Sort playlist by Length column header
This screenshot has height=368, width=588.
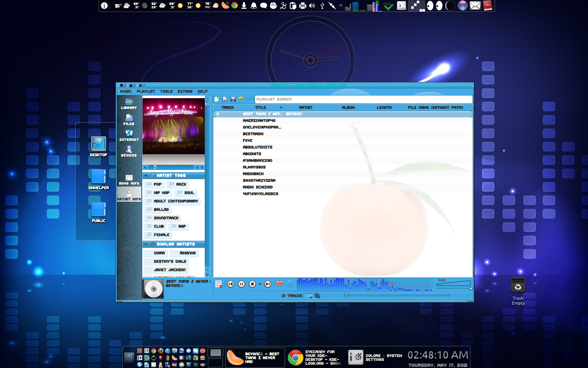384,108
